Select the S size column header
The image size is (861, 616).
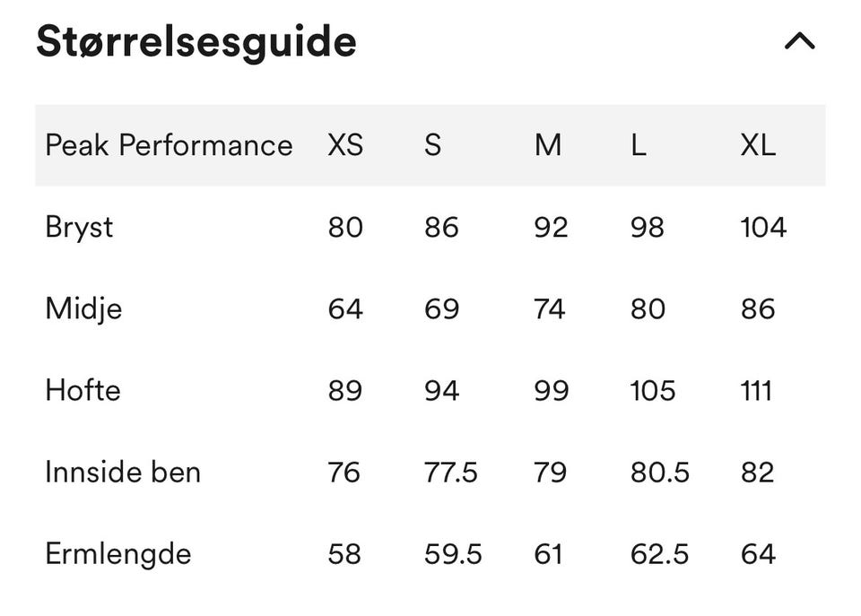[x=433, y=145]
